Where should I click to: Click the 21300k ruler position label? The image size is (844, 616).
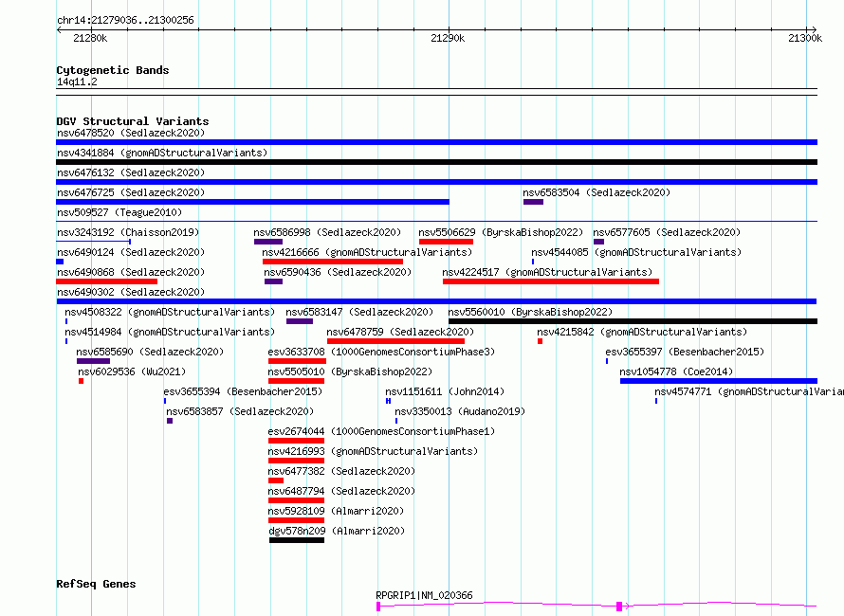point(805,38)
